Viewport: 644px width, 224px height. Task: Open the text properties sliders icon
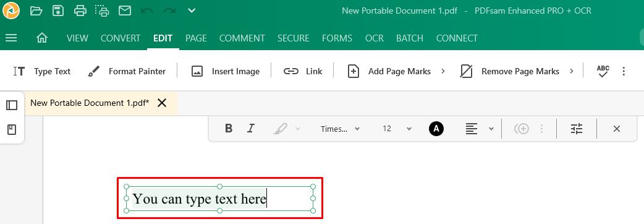pos(577,129)
